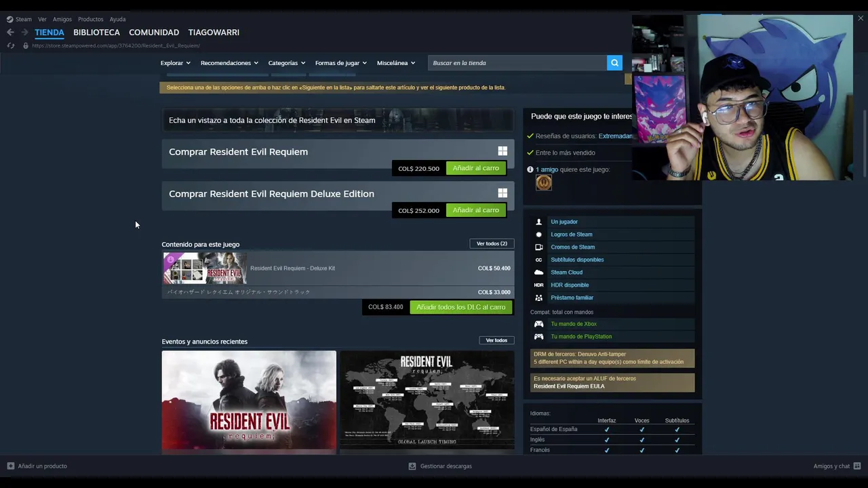Click the PlayStation controller icon
The width and height of the screenshot is (868, 488).
click(539, 336)
